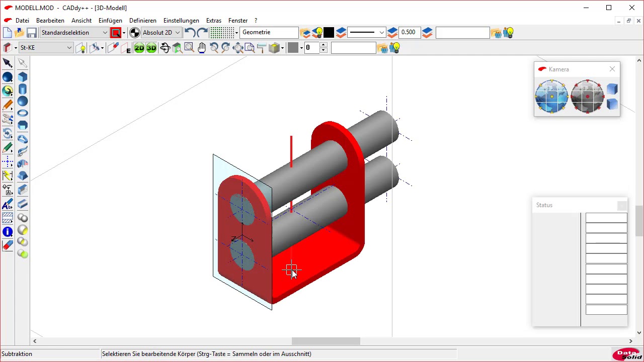Open the Einfügen menu
Screen dimensions: 644x362
(x=110, y=21)
